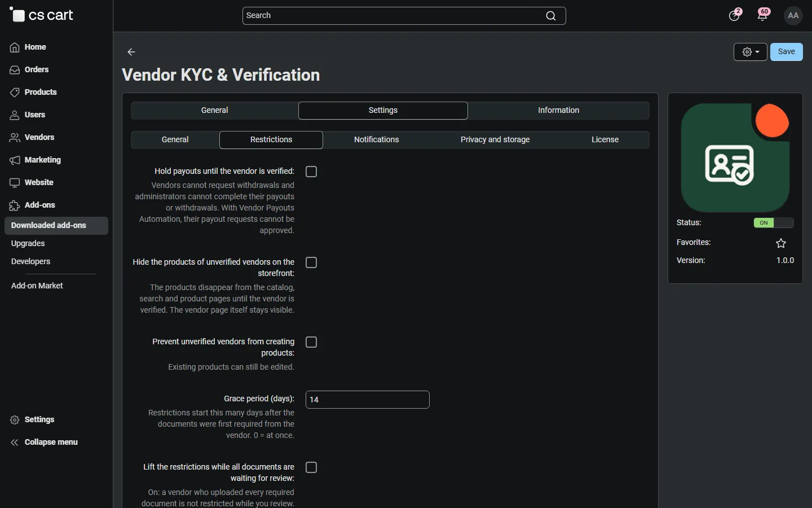Open Home via its house icon
The image size is (812, 508).
tap(15, 47)
